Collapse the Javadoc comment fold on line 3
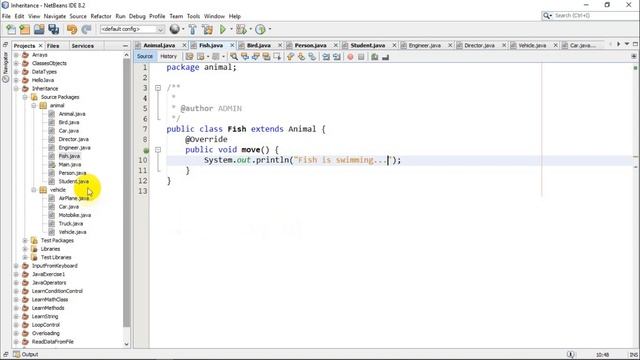 (158, 88)
